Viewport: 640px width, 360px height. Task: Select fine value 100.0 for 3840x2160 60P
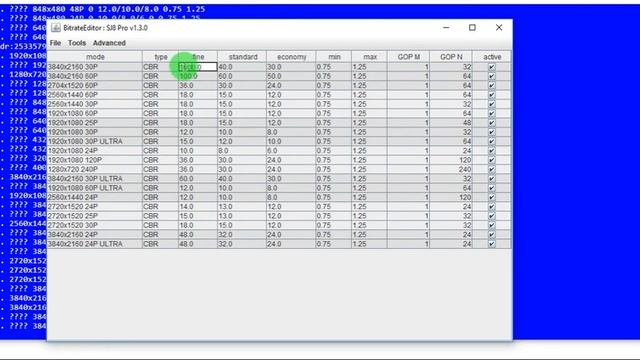198,76
